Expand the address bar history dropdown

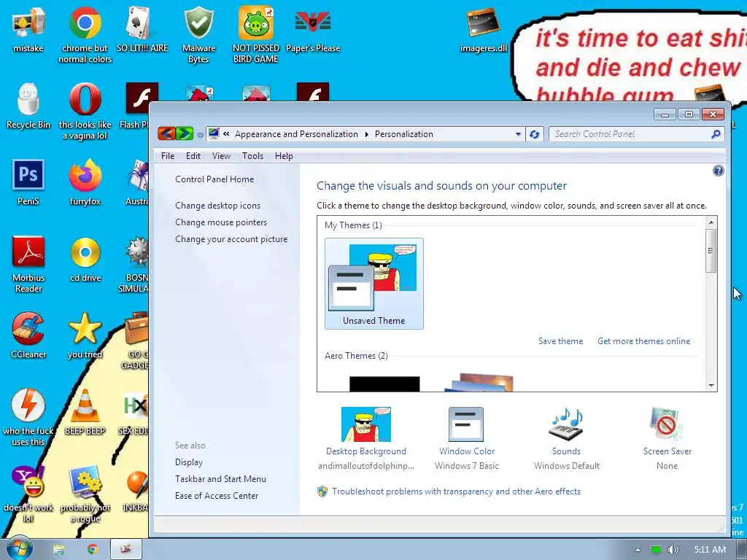(518, 134)
